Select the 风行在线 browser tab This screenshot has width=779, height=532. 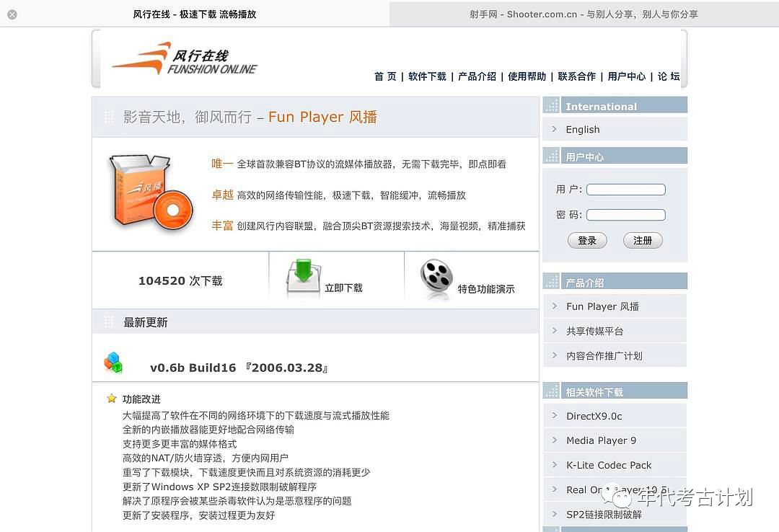click(x=195, y=14)
